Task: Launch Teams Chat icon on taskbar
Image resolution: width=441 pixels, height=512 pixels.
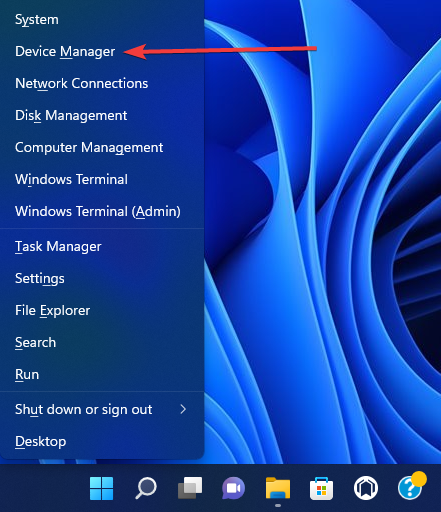Action: (234, 488)
